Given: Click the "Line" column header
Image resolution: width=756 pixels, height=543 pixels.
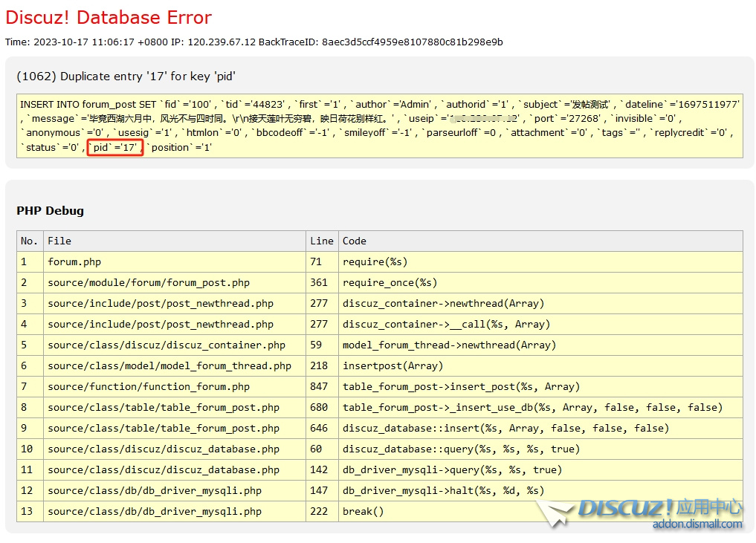Looking at the screenshot, I should click(x=322, y=241).
